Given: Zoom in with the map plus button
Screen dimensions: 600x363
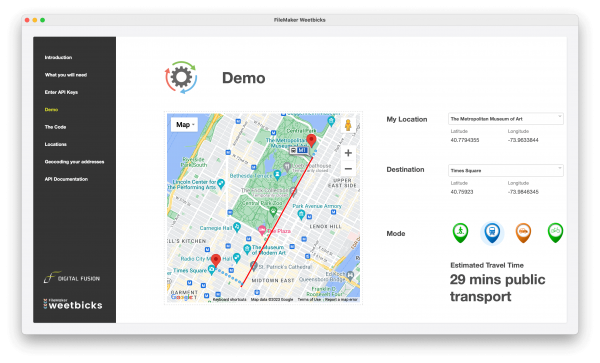Looking at the screenshot, I should point(348,153).
